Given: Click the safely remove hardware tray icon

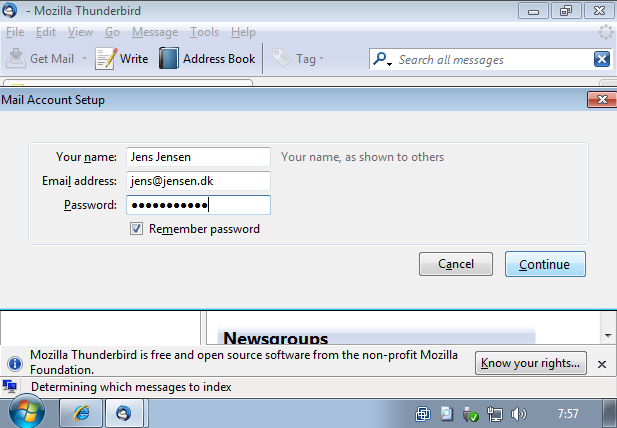Looking at the screenshot, I should 471,414.
